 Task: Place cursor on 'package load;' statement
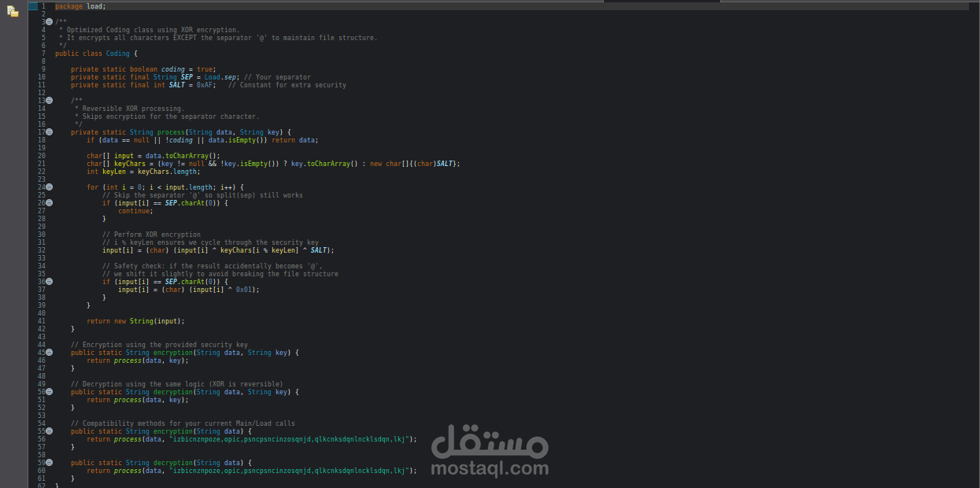pos(80,6)
